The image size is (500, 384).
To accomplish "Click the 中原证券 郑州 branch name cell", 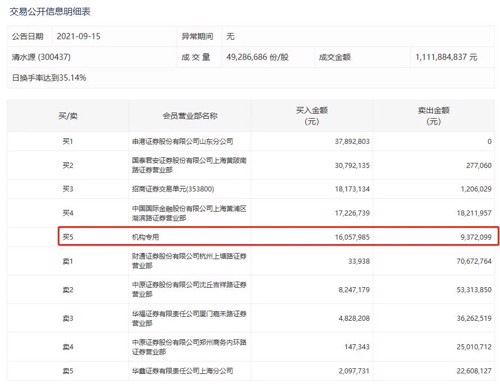I will click(x=189, y=347).
